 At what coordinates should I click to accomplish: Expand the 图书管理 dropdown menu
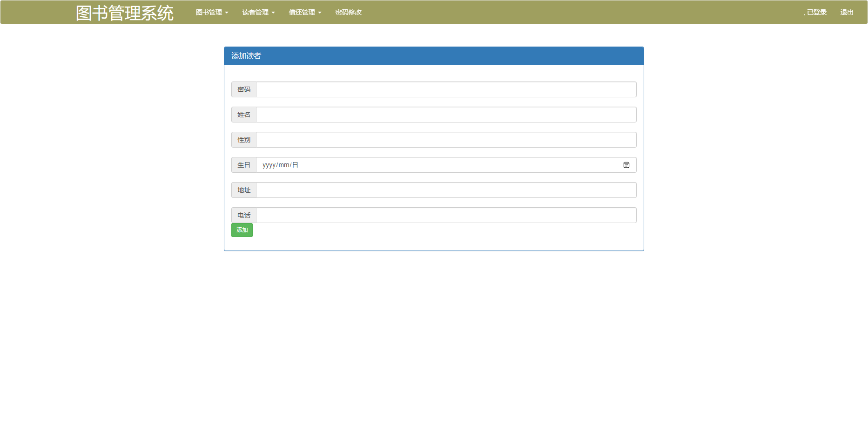[x=212, y=13]
